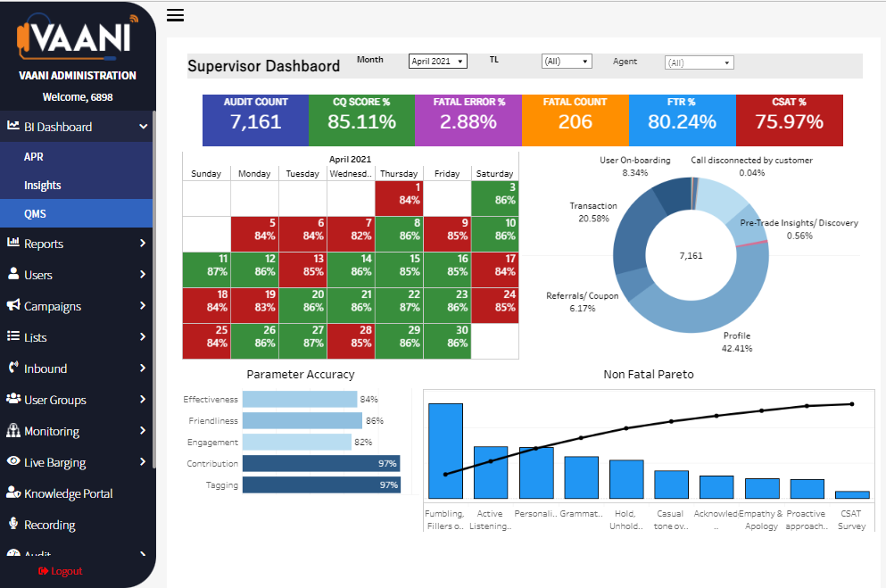Screen dimensions: 886x588
Task: Open the hamburger menu icon
Action: [175, 15]
